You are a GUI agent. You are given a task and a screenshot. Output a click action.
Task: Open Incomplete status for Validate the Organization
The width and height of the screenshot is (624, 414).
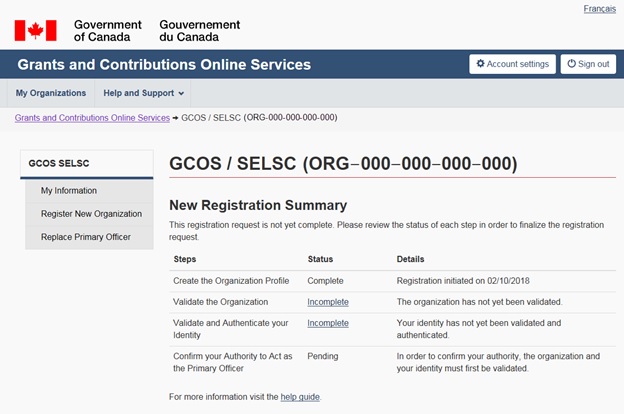[328, 301]
